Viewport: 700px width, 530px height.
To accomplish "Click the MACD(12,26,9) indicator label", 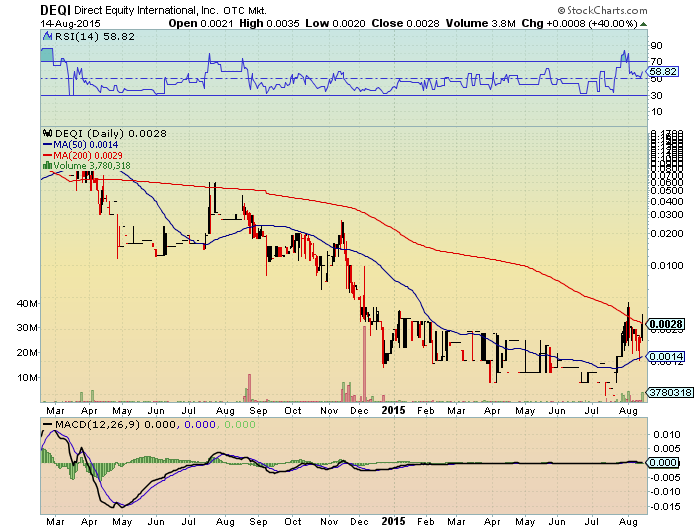I will (97, 424).
